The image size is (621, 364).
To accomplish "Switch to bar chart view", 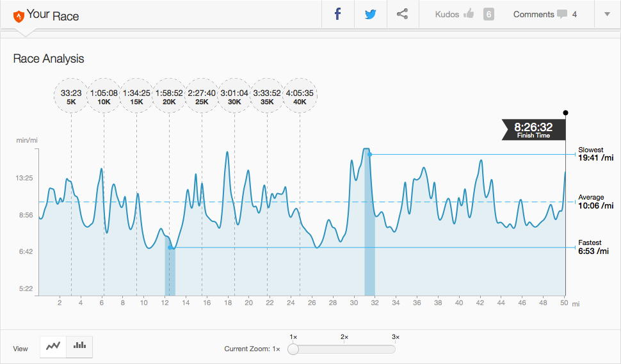I will point(79,346).
